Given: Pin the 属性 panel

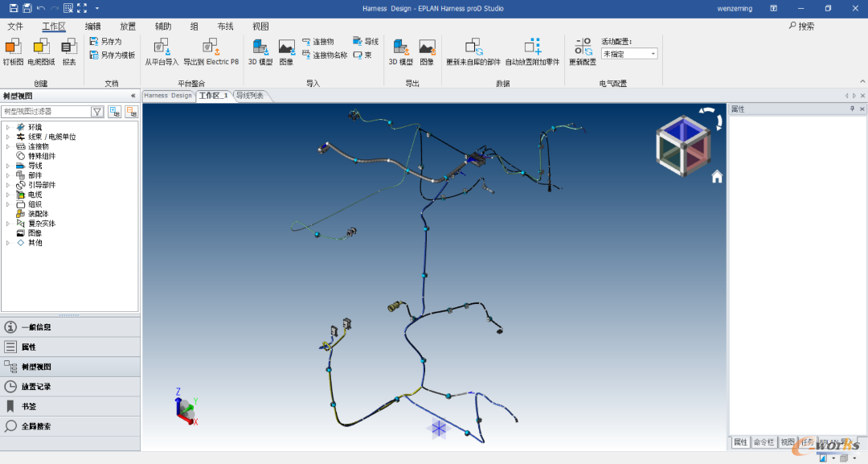Looking at the screenshot, I should 853,109.
